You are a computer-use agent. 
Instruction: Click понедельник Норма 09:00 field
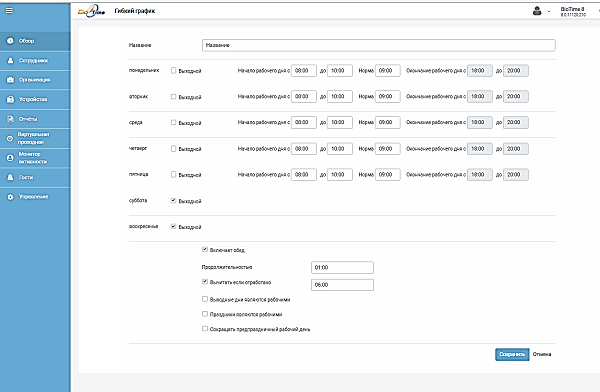(x=388, y=70)
